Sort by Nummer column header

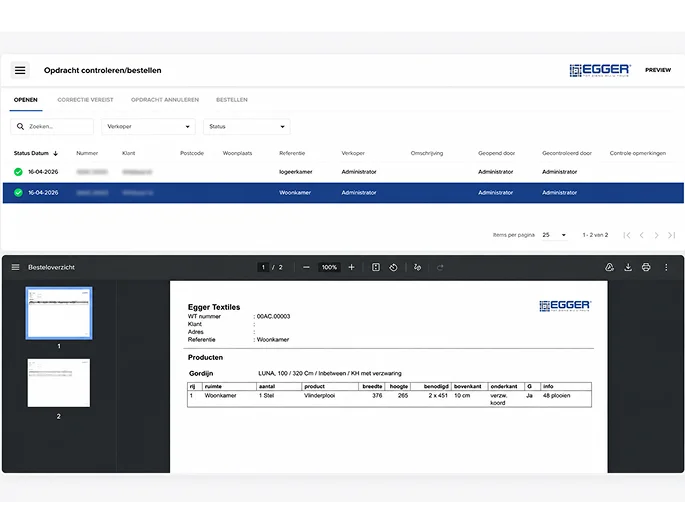(x=87, y=154)
